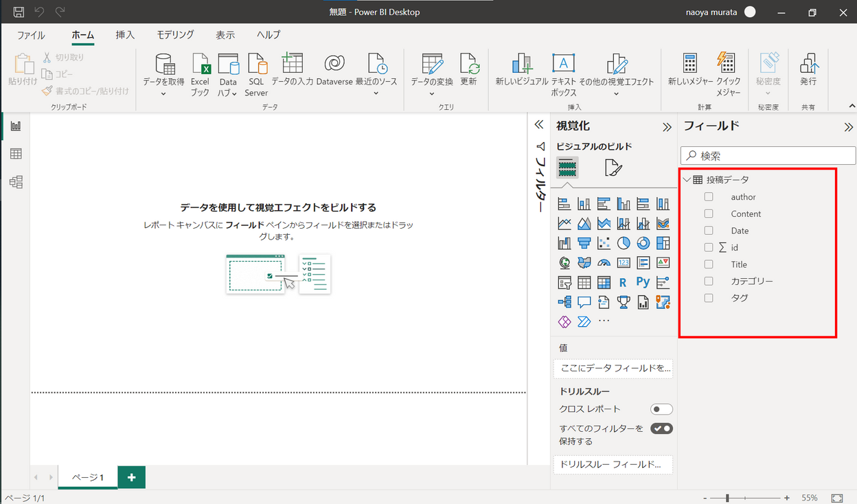Create a new measure with 新しいメジャー
Screen dimensions: 857x504
pos(690,70)
